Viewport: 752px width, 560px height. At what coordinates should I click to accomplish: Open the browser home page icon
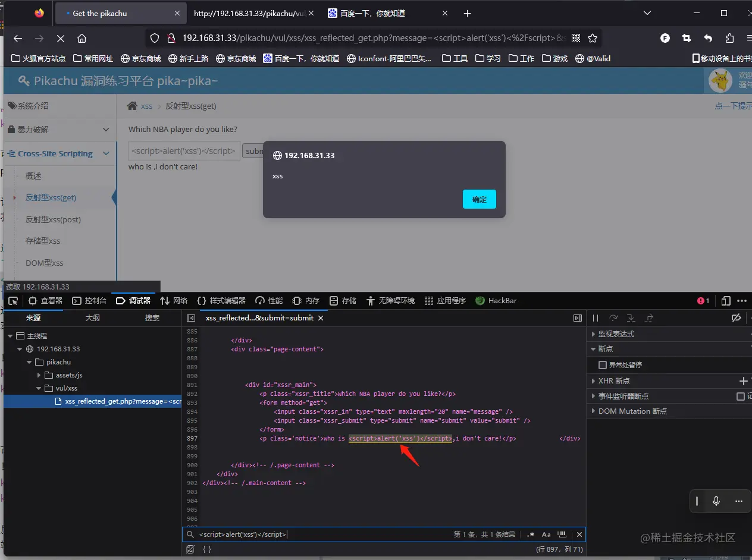point(82,38)
